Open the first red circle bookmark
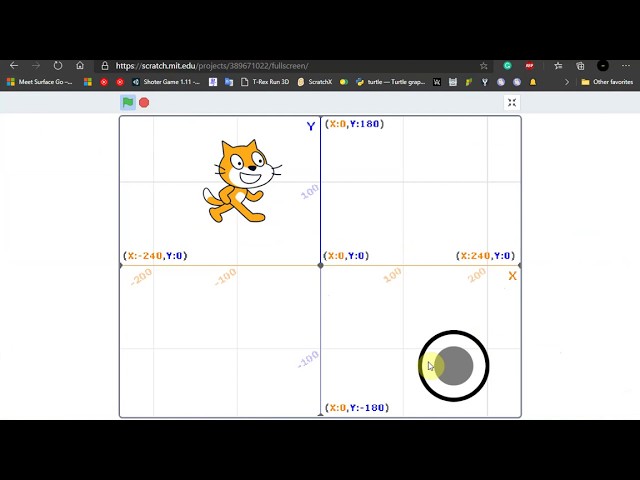 coord(104,82)
